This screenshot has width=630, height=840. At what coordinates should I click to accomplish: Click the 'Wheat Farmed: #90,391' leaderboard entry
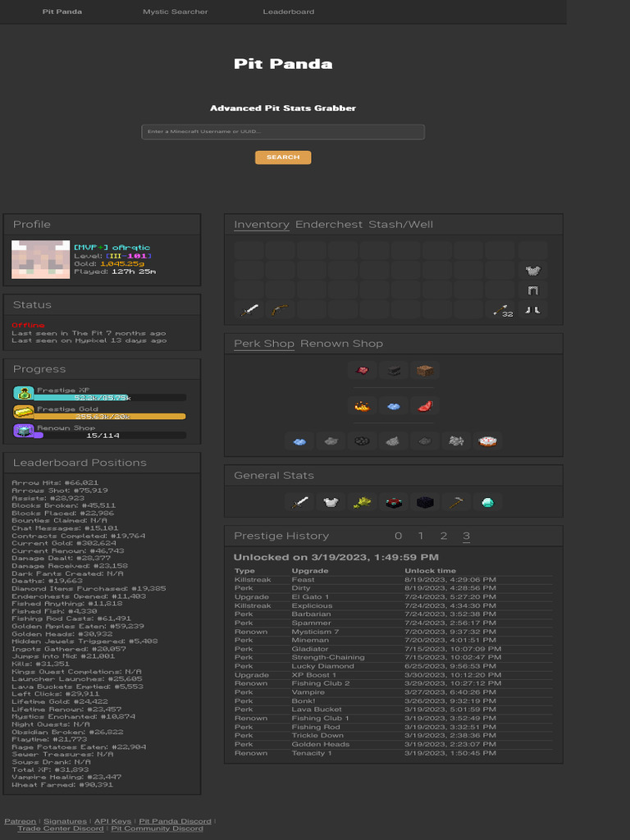click(x=62, y=784)
